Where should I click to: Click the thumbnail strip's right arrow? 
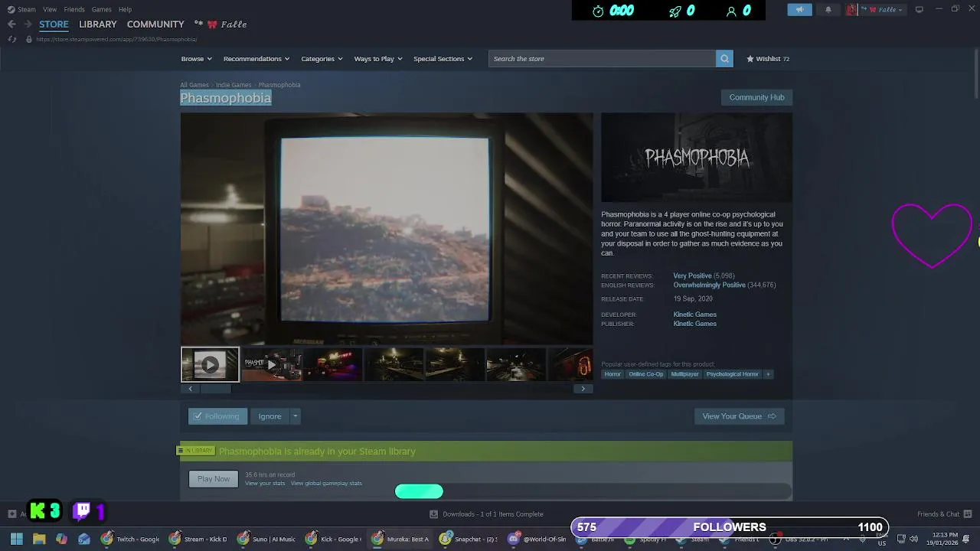(x=583, y=389)
